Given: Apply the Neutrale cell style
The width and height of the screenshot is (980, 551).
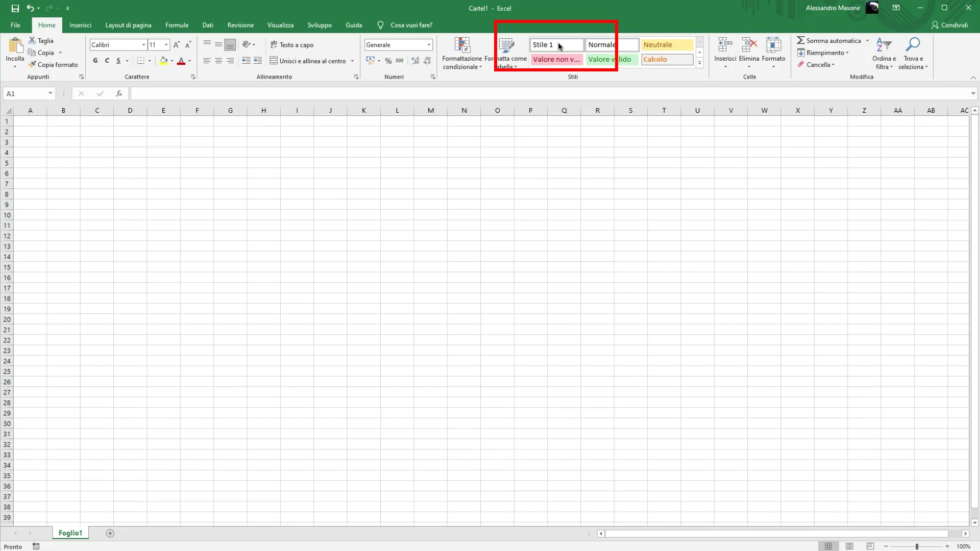Looking at the screenshot, I should 667,45.
